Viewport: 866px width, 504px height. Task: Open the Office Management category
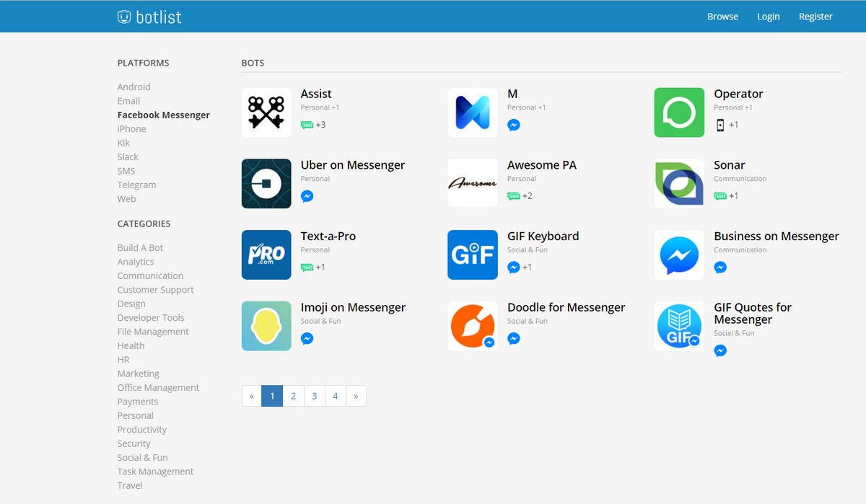[x=159, y=387]
